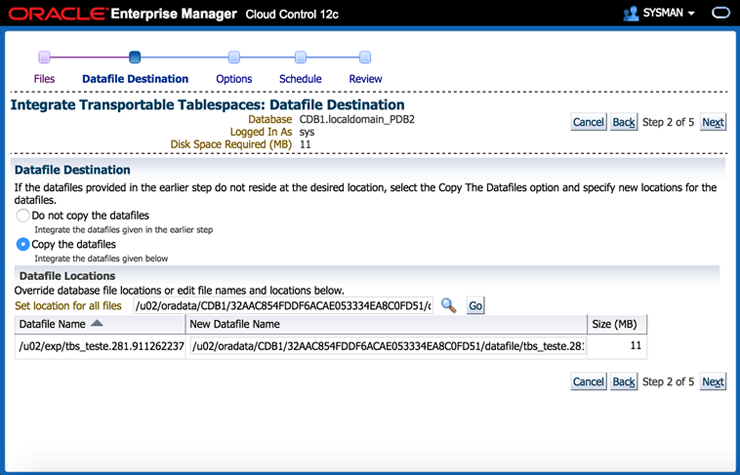Click the Datafile Name column header

pos(100,324)
